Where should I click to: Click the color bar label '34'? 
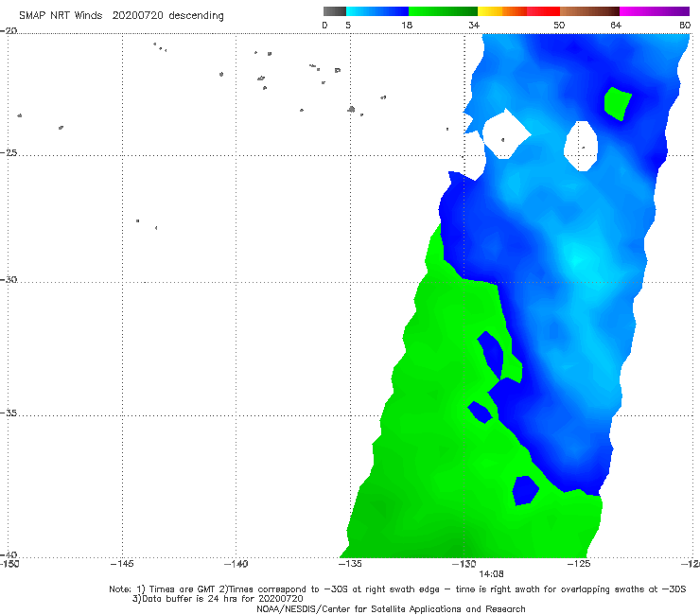pos(474,25)
